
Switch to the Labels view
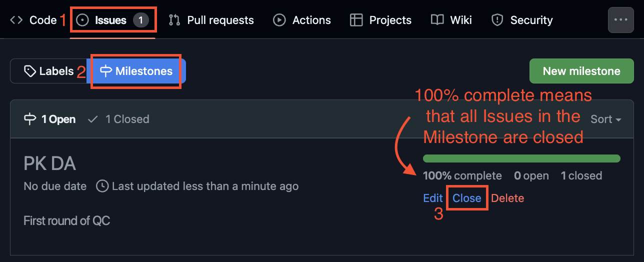pos(48,71)
